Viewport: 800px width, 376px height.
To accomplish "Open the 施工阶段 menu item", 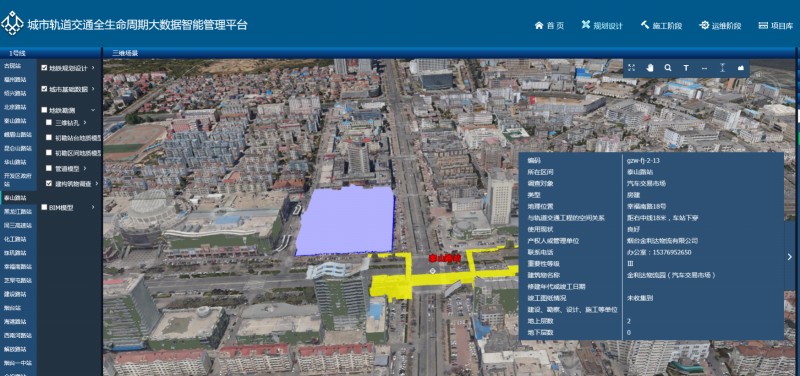I will coord(661,26).
